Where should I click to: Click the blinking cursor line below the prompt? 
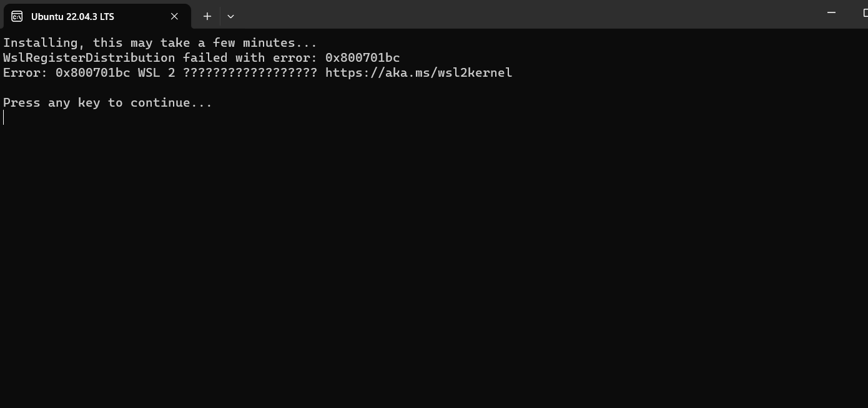4,117
